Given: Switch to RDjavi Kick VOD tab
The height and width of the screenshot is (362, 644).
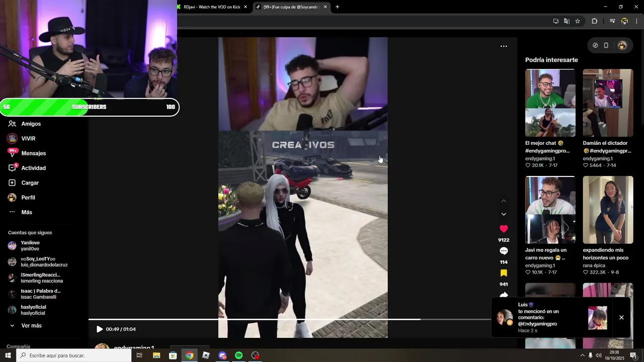Looking at the screenshot, I should pos(212,7).
